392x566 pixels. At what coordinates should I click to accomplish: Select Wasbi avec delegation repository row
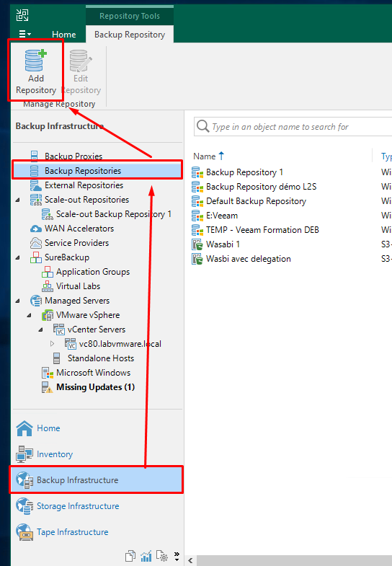(249, 259)
